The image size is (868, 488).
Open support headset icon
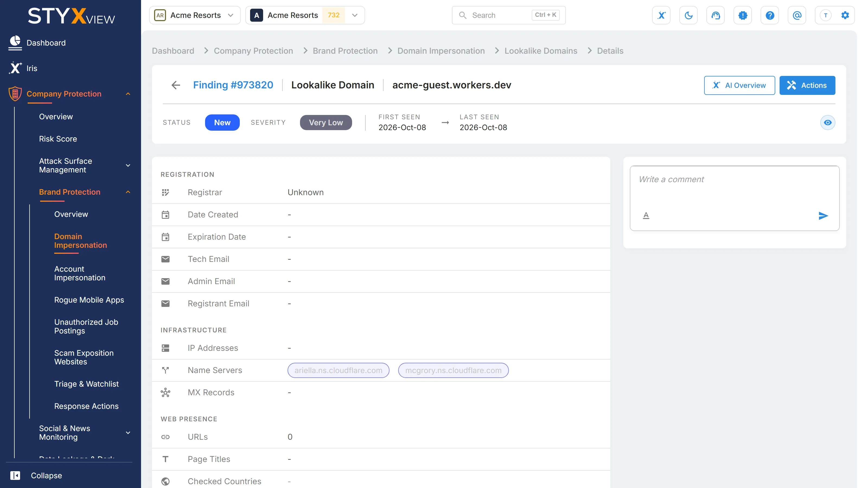click(715, 15)
